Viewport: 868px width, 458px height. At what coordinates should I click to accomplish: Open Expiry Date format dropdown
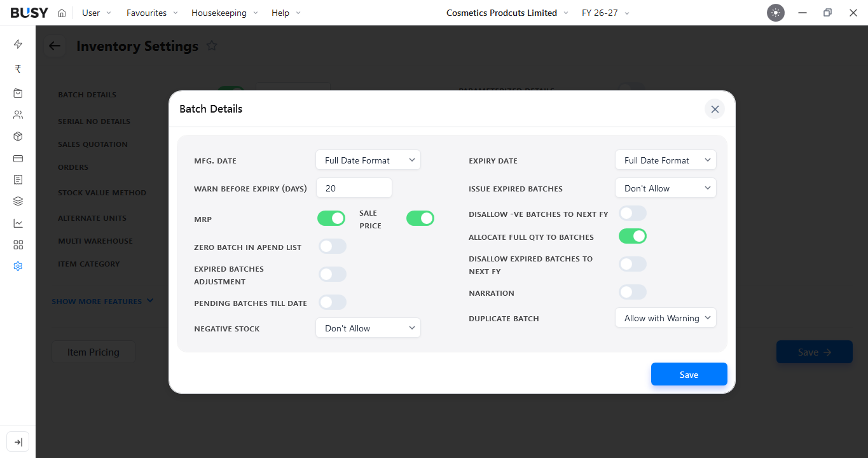coord(666,160)
